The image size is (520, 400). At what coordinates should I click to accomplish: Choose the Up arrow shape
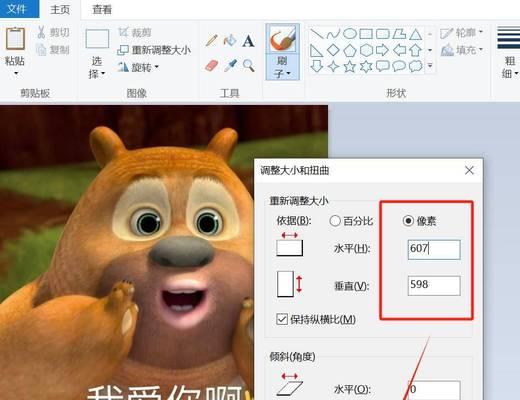coord(416,50)
